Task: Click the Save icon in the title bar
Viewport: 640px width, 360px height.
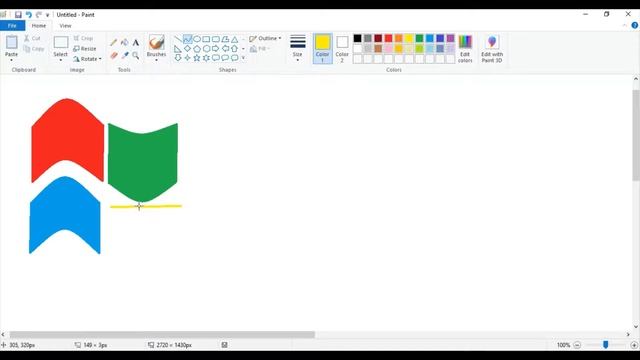Action: [x=18, y=15]
